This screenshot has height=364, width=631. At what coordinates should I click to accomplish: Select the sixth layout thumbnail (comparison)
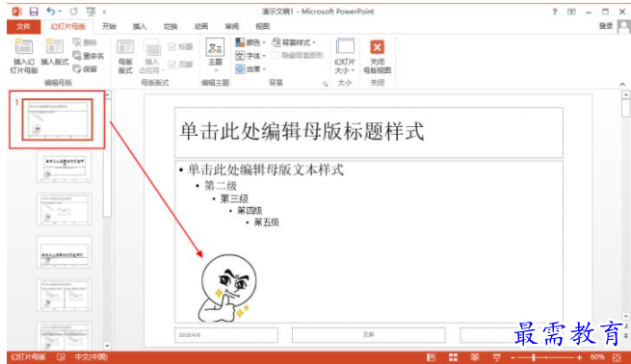[64, 336]
